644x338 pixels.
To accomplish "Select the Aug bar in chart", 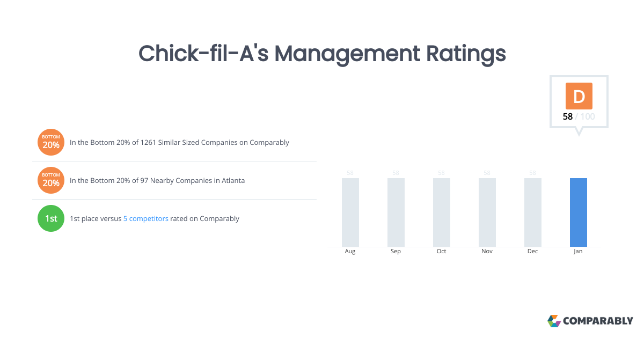I will click(x=350, y=212).
